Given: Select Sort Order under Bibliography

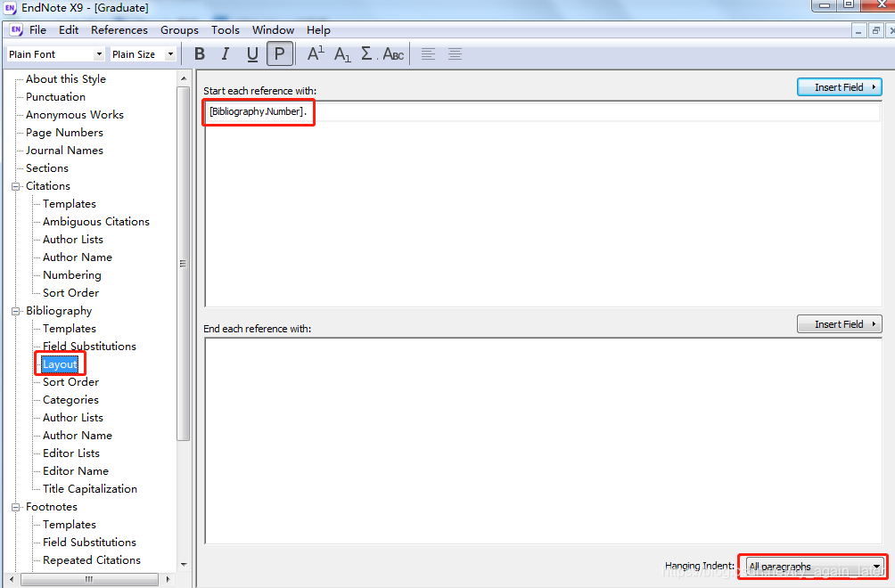Looking at the screenshot, I should [x=70, y=382].
